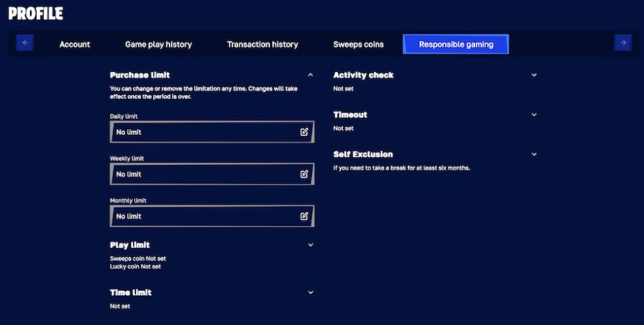Expand the Timeout section
The height and width of the screenshot is (325, 644).
click(534, 114)
